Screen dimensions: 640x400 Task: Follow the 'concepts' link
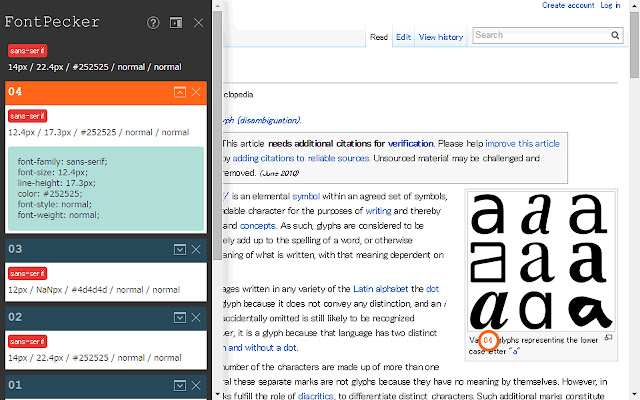pyautogui.click(x=258, y=226)
